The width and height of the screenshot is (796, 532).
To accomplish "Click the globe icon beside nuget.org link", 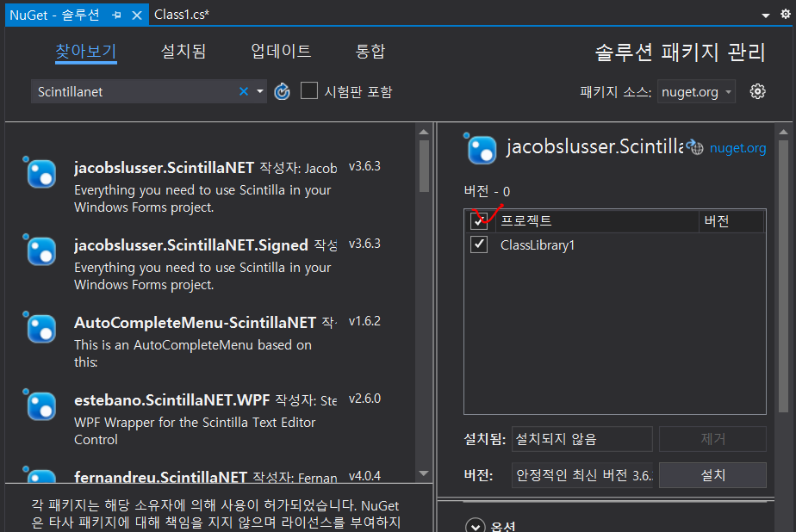I will (x=695, y=147).
